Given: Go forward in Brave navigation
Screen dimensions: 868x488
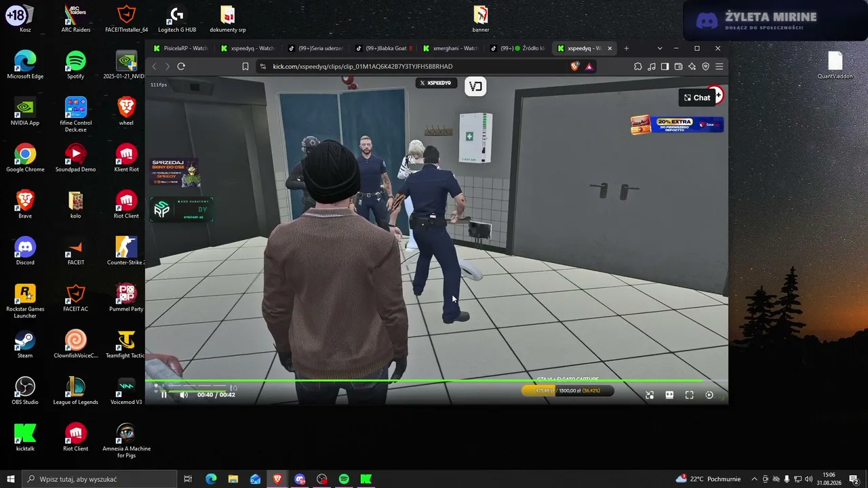Looking at the screenshot, I should (167, 66).
